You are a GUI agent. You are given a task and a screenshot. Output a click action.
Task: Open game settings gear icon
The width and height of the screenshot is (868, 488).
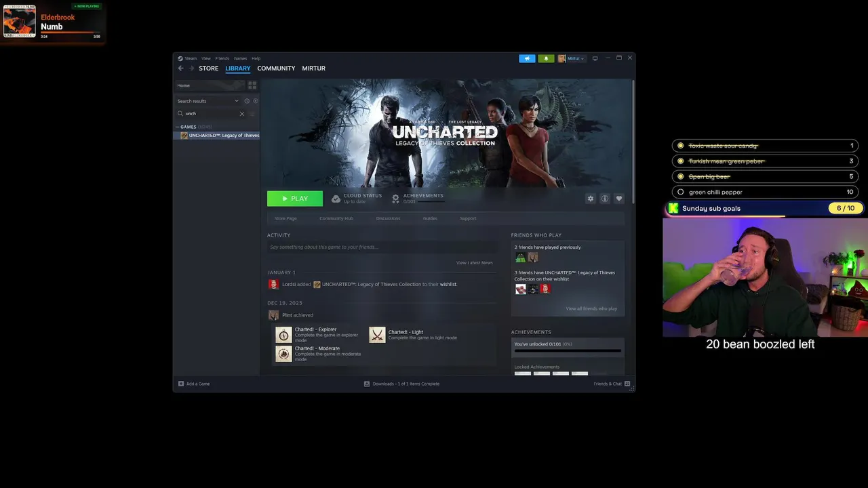point(591,199)
